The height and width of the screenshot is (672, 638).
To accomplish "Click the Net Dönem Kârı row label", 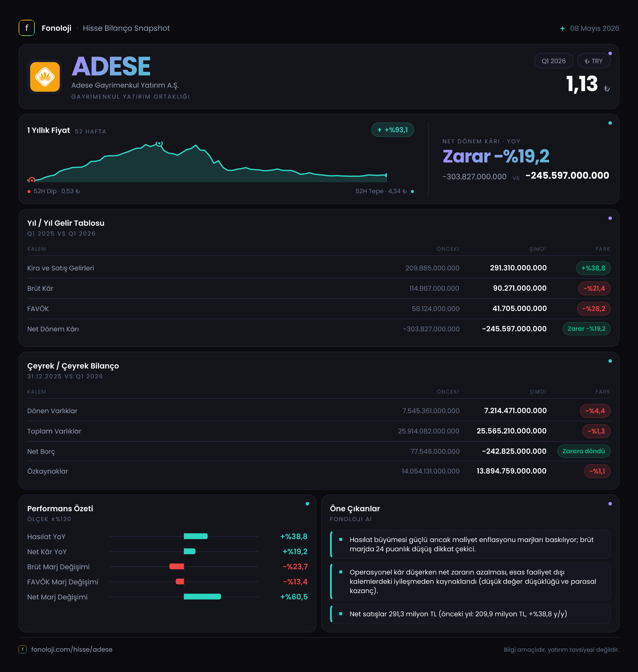I will point(53,329).
